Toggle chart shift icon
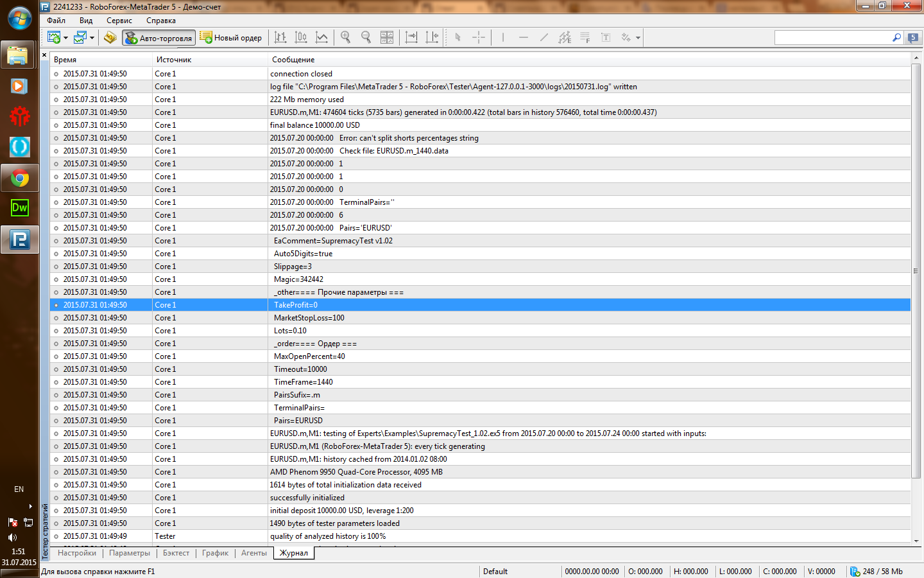The height and width of the screenshot is (578, 924). [x=432, y=37]
